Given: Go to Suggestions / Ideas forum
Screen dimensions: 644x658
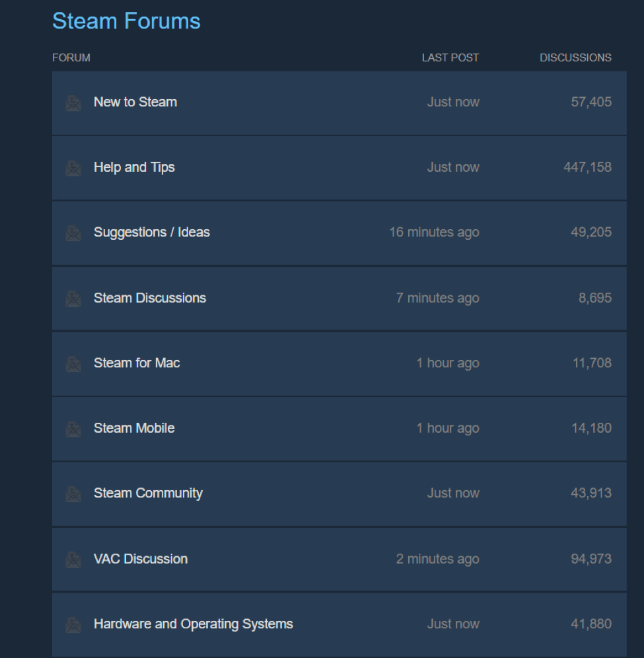Looking at the screenshot, I should click(152, 233).
